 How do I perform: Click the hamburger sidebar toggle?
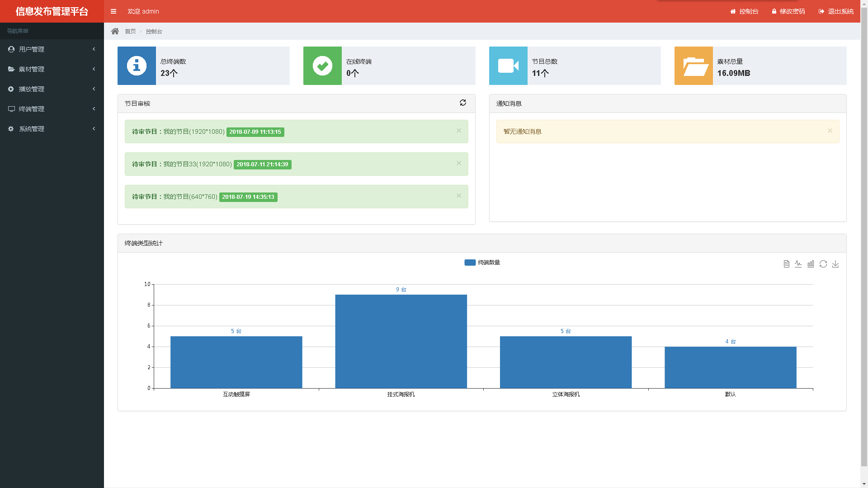(x=113, y=11)
